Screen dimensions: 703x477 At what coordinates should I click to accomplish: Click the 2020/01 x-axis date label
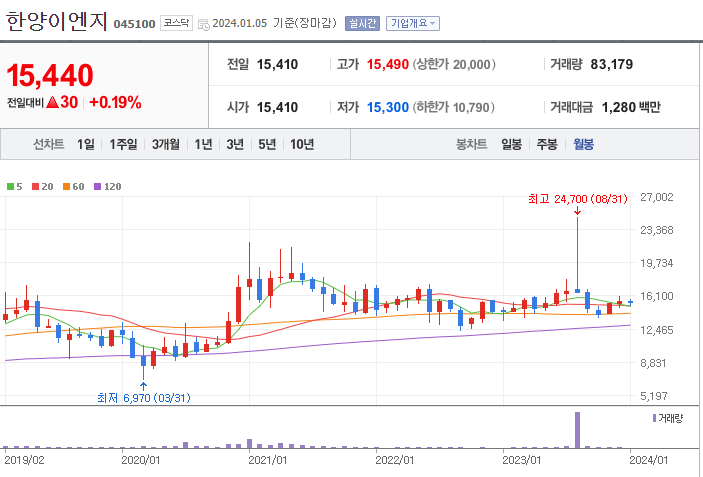coord(140,460)
